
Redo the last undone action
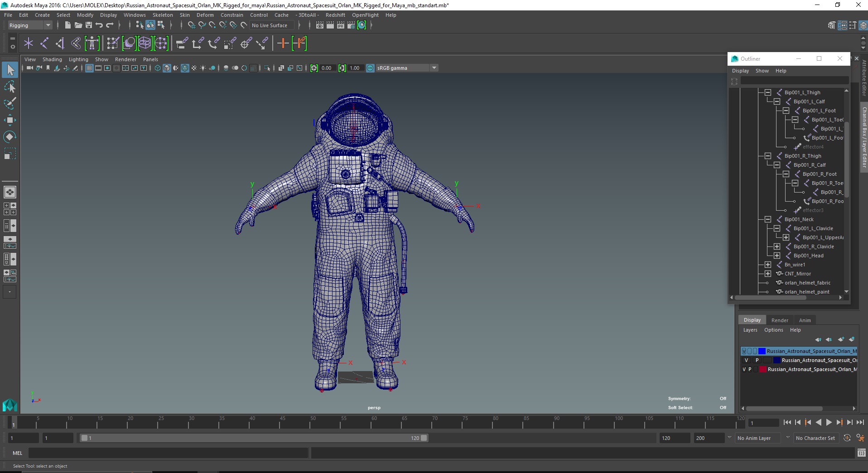[110, 25]
